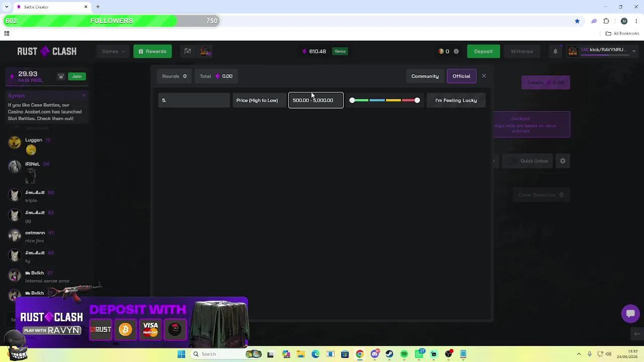Click the Rust Clash deposit banner

coord(132,323)
